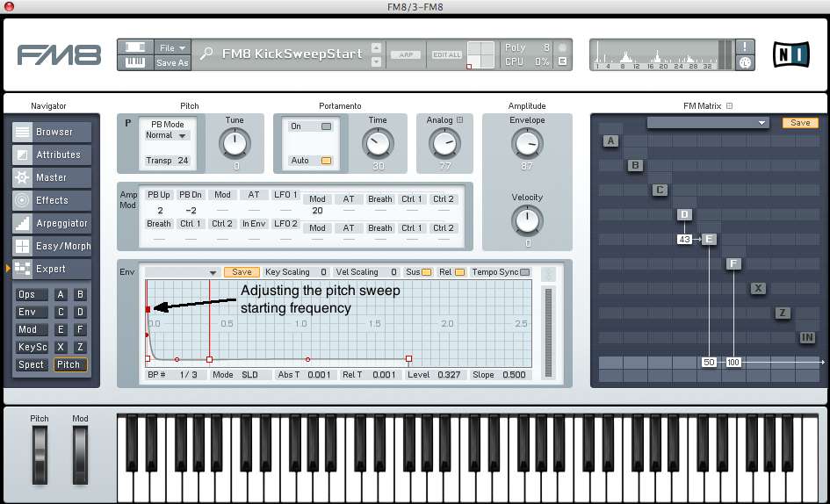Click operator A block in FM Matrix
The image size is (830, 504).
coord(610,140)
